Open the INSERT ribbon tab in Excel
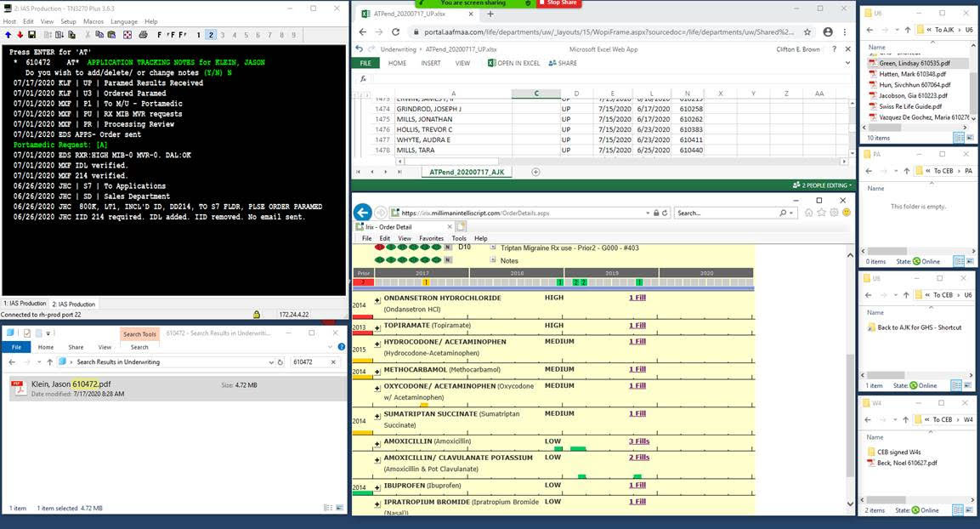Viewport: 980px width, 529px height. tap(431, 63)
